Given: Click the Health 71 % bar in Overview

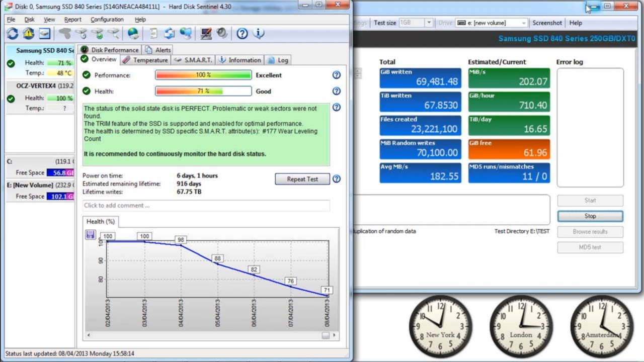Looking at the screenshot, I should pyautogui.click(x=203, y=91).
